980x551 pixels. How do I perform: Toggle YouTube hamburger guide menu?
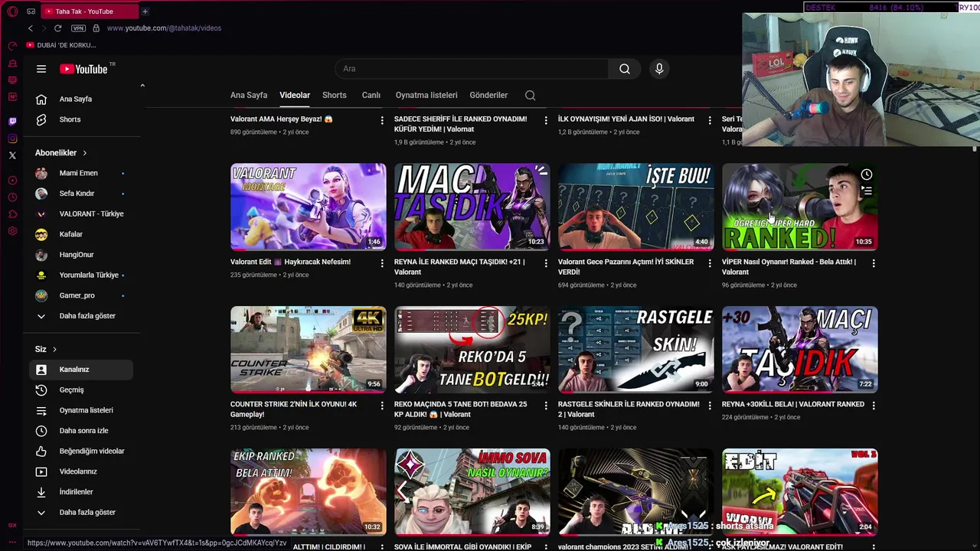click(x=41, y=69)
